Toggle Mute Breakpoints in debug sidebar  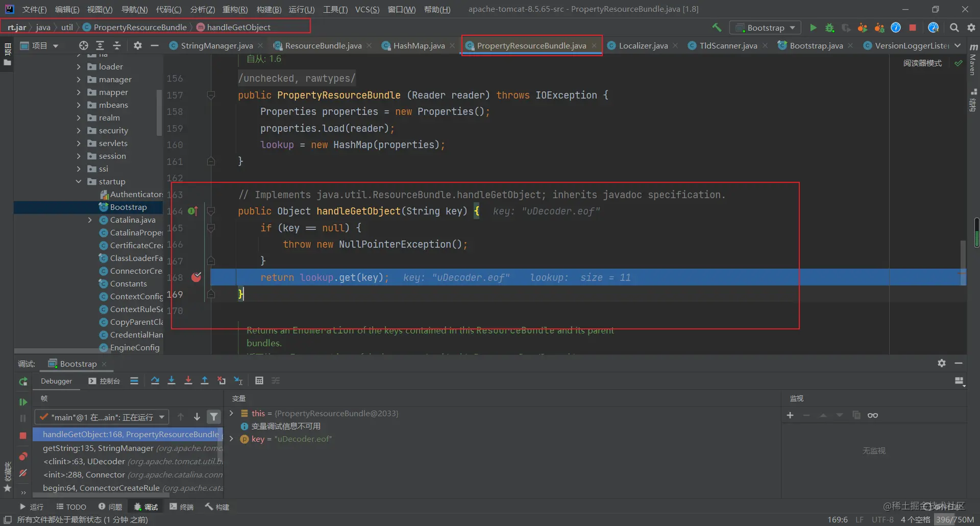point(23,473)
